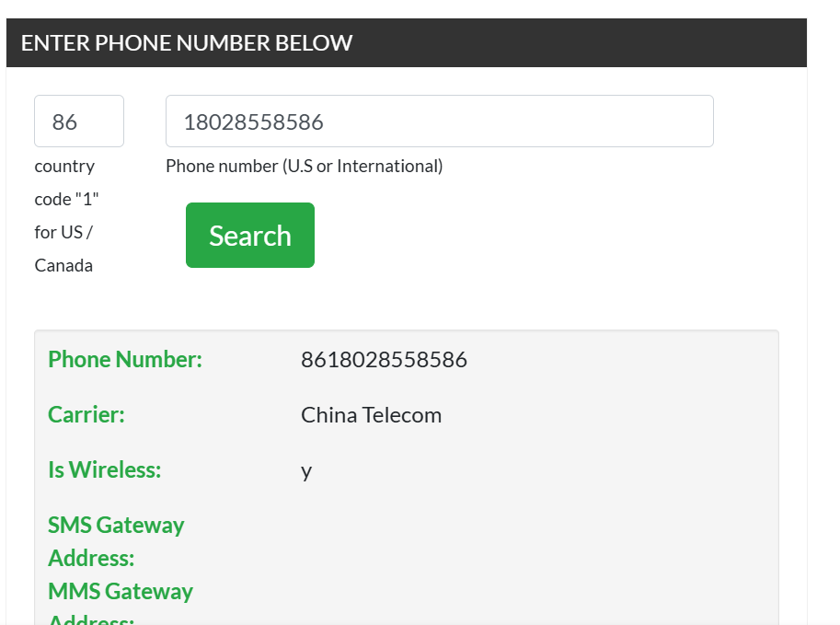
Task: Focus the phone number input field
Action: tap(439, 122)
